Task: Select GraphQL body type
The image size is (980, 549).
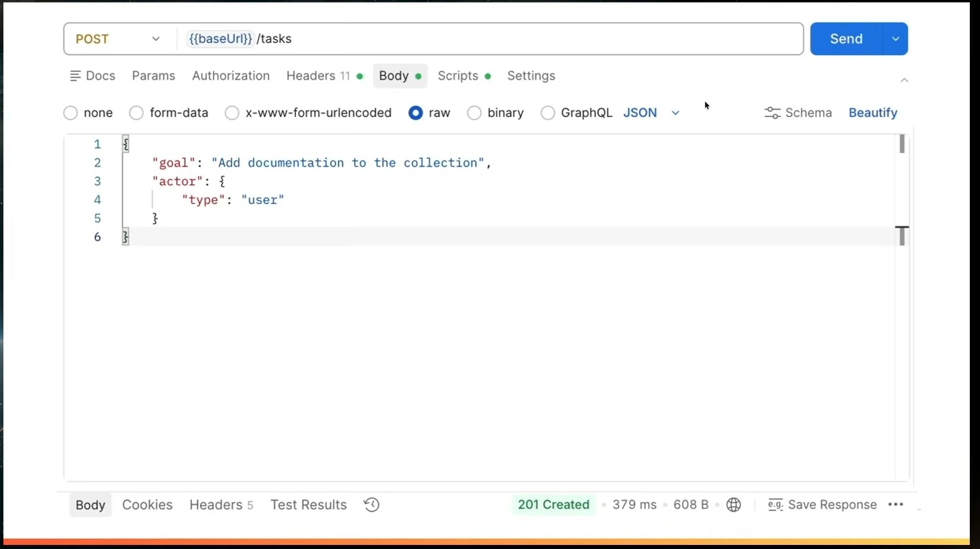Action: pyautogui.click(x=548, y=113)
